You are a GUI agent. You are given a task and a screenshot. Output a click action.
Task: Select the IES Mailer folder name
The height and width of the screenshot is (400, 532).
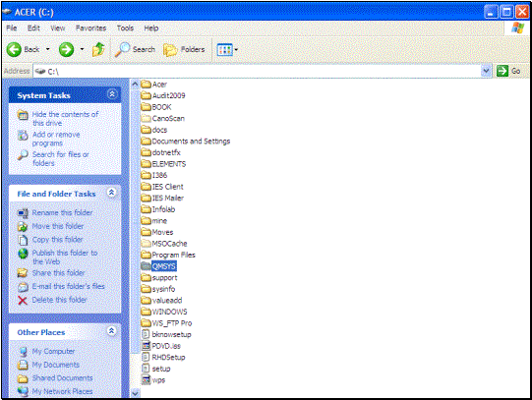click(168, 198)
